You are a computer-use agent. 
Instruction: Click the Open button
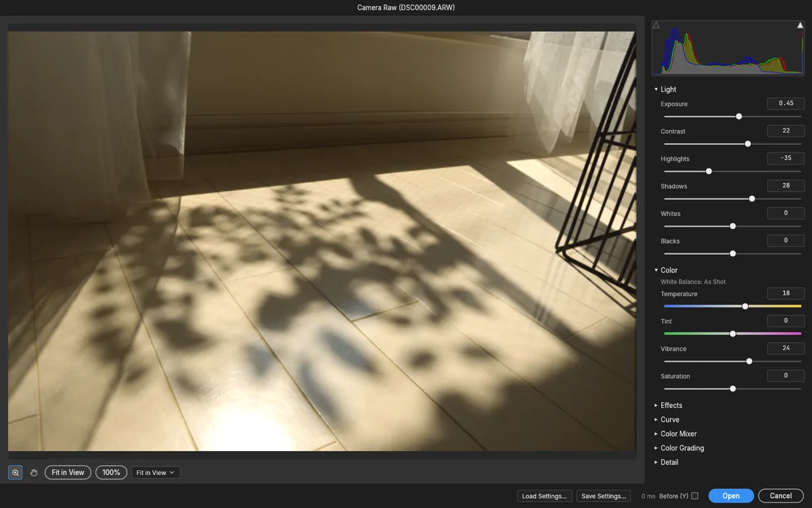[731, 496]
